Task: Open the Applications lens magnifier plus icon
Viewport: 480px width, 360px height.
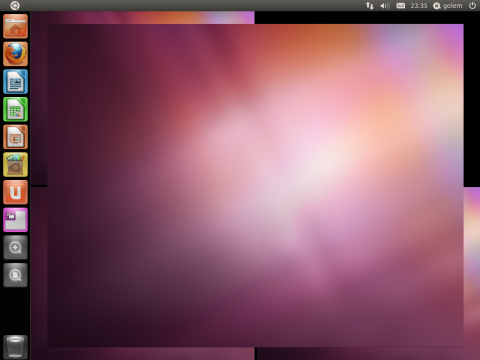Action: pyautogui.click(x=15, y=248)
